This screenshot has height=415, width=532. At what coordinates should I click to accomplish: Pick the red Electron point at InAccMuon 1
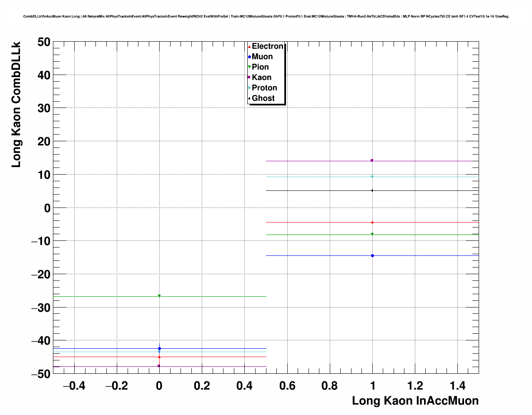tap(372, 222)
